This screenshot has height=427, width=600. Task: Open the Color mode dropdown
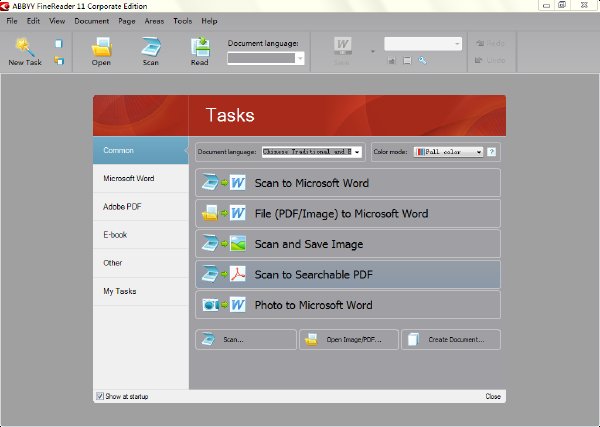tap(448, 152)
